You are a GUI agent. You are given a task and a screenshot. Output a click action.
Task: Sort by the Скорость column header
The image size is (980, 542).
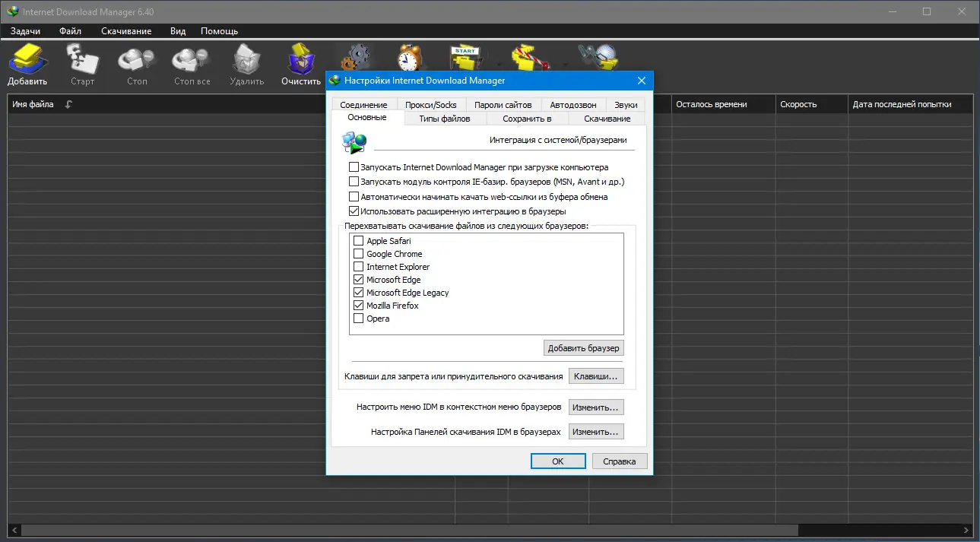pos(811,104)
